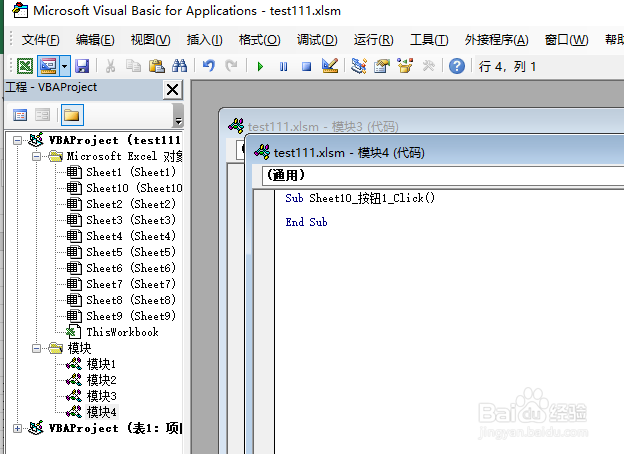Select Sheet5 (Sheet5) in project tree
This screenshot has height=454, width=624.
(x=121, y=252)
